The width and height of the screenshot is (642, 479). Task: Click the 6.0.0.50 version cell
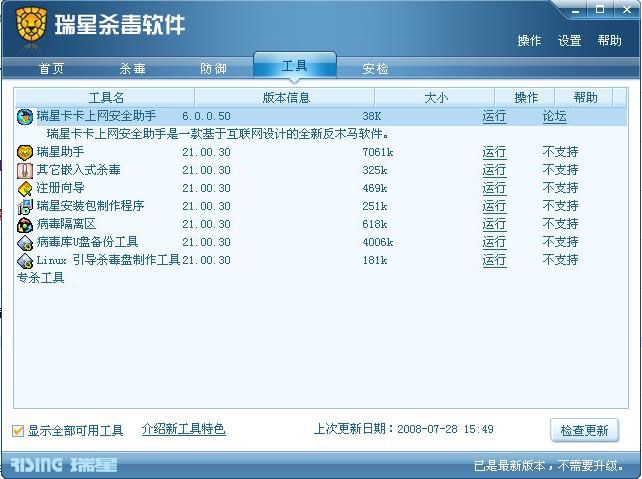point(206,117)
